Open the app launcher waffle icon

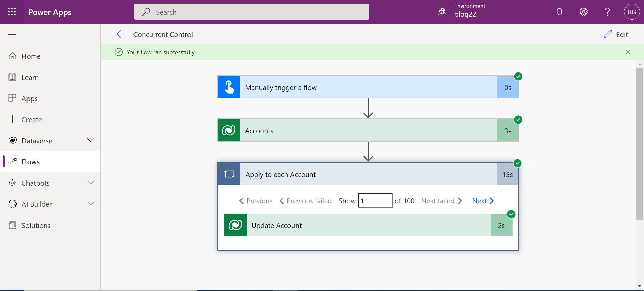[x=12, y=12]
